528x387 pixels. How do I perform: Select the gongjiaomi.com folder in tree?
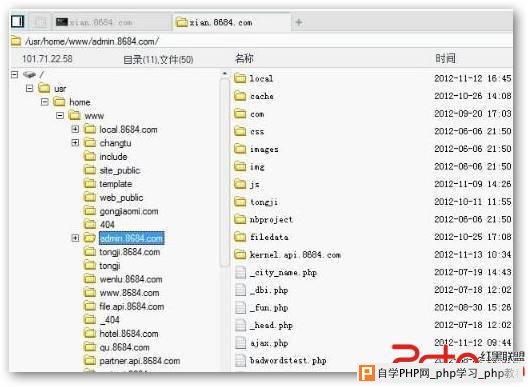(129, 211)
